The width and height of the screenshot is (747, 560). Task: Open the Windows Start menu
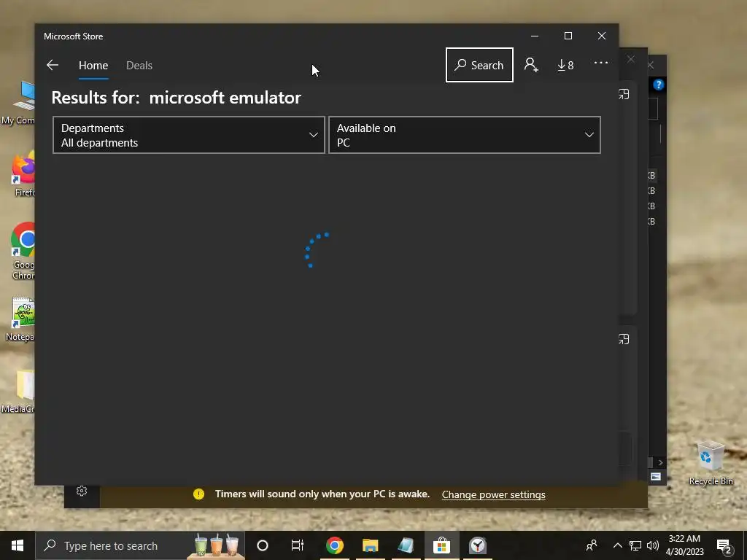(x=18, y=545)
